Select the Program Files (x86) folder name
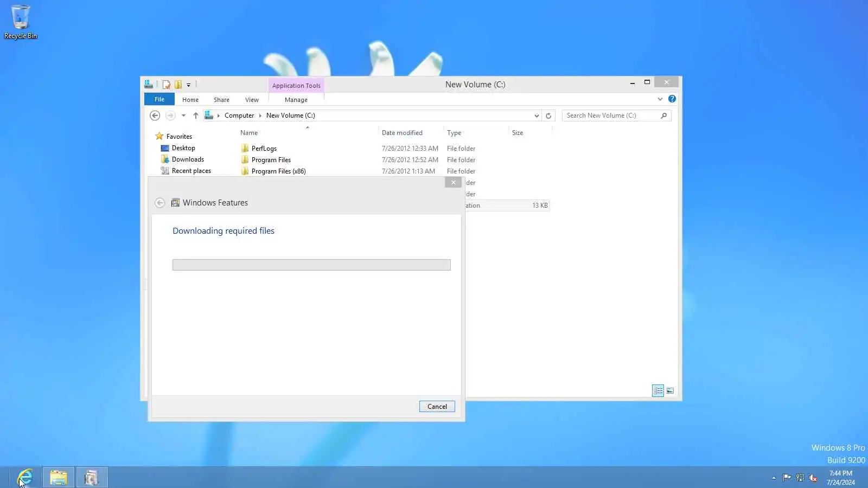The image size is (868, 488). (x=279, y=171)
